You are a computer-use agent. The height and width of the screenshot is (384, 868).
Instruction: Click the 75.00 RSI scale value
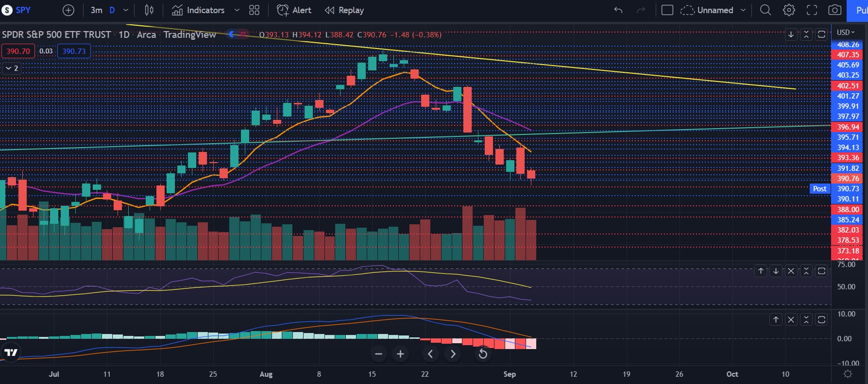pos(846,265)
